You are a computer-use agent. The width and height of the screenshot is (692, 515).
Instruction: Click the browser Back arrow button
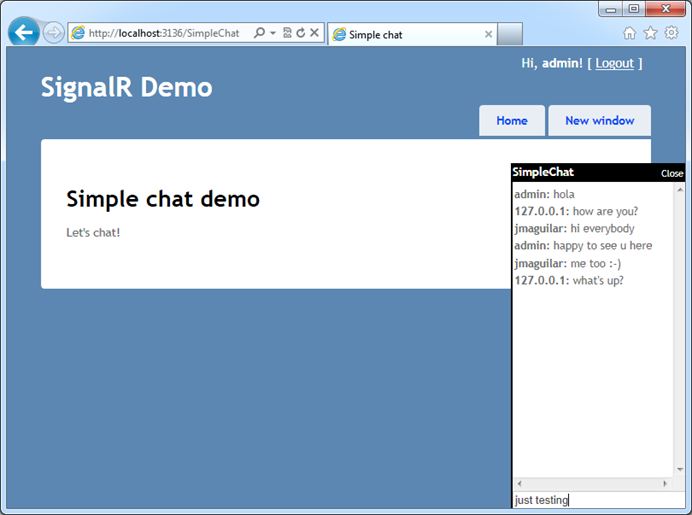tap(23, 32)
